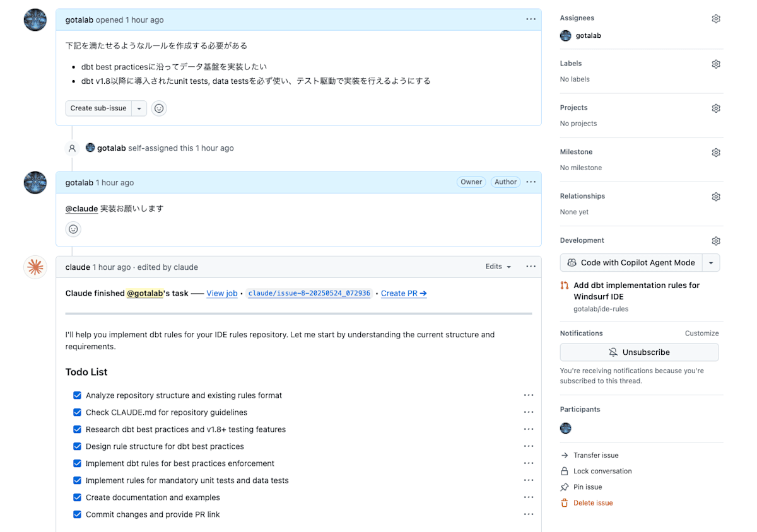Viewport: 757px width, 532px height.
Task: Click 'No milestone' text
Action: pyautogui.click(x=581, y=168)
